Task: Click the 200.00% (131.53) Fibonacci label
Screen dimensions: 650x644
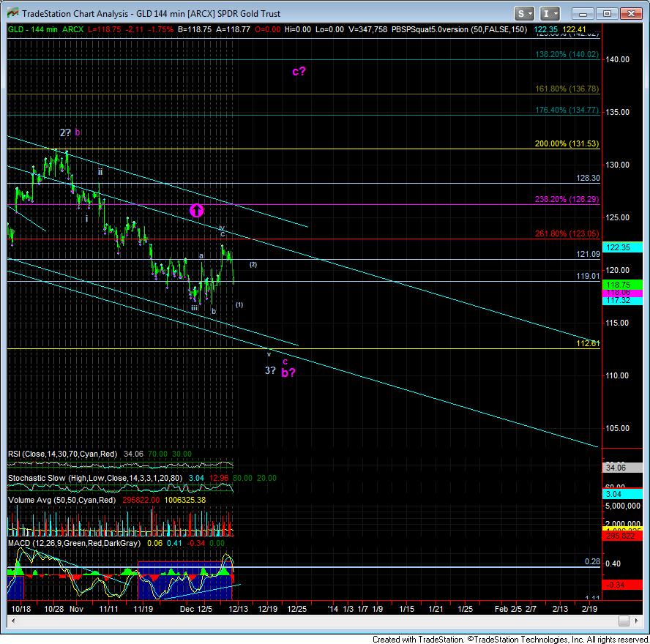Action: (567, 143)
